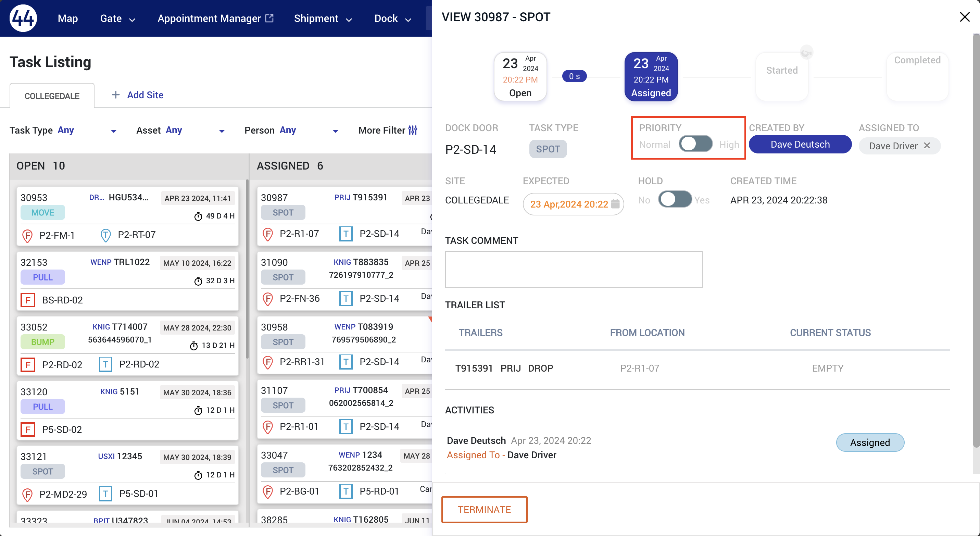The image size is (980, 536).
Task: Click the plus icon next to Add Site
Action: pos(116,95)
